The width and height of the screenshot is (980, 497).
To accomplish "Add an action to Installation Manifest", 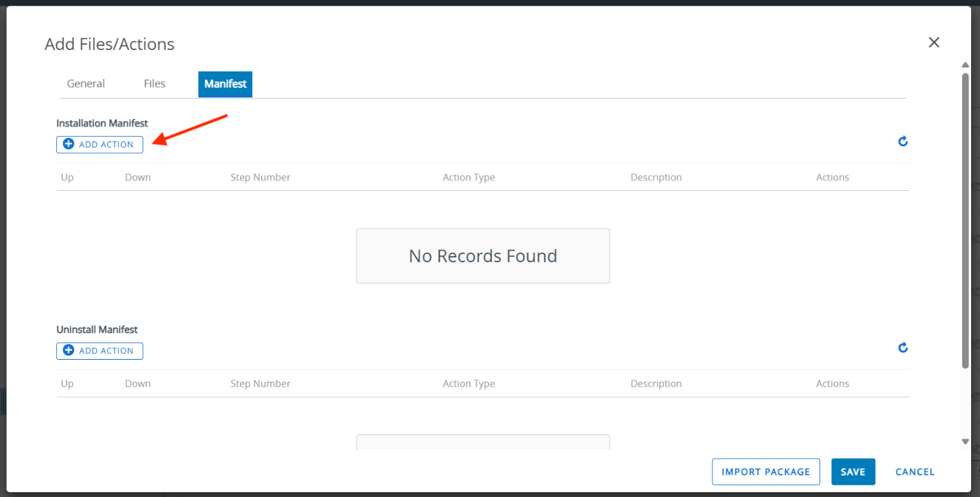I will [99, 145].
